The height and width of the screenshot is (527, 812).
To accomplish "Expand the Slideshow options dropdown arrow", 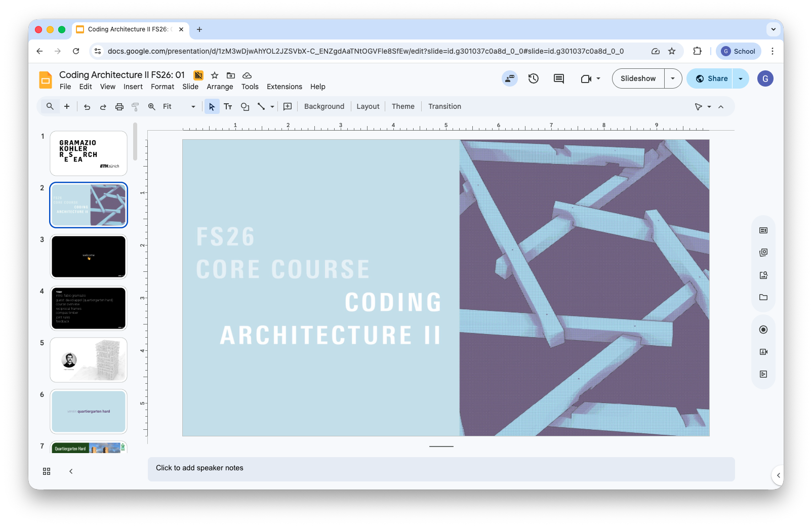I will [673, 78].
